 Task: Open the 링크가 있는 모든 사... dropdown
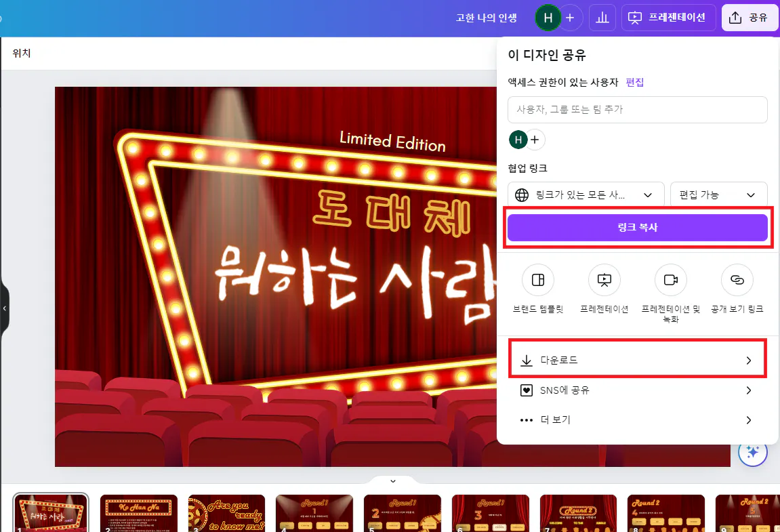pyautogui.click(x=586, y=195)
